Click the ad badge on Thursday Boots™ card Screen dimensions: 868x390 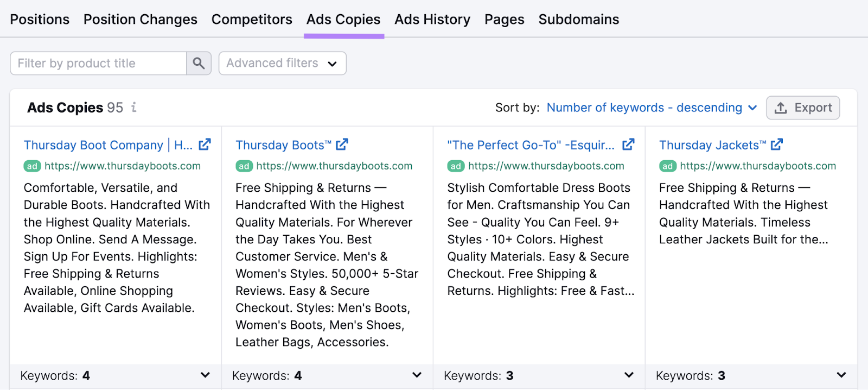pos(244,166)
